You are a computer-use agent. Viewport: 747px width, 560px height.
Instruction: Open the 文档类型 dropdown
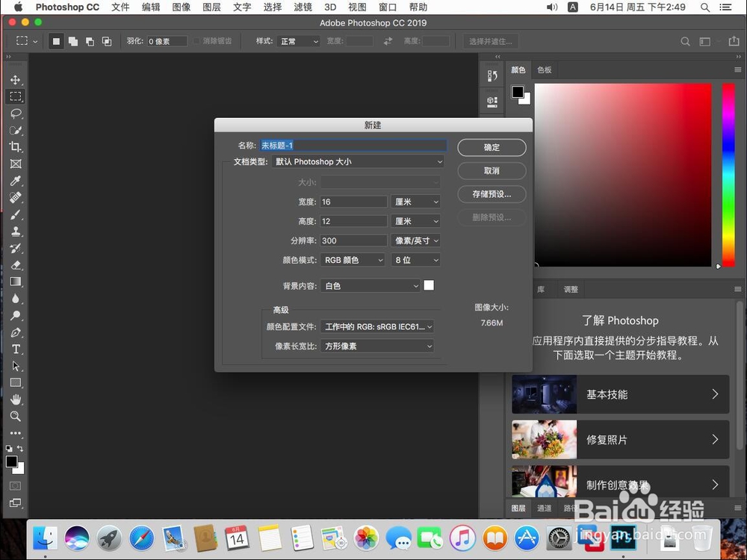coord(358,161)
